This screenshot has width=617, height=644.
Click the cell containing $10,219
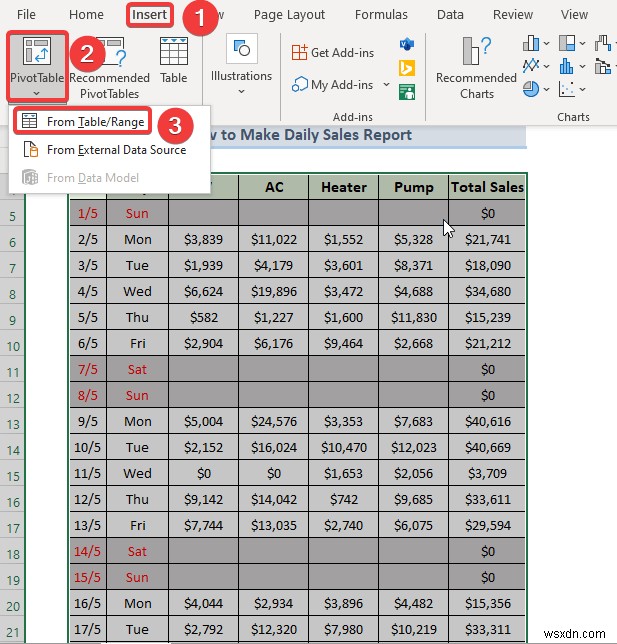[413, 629]
